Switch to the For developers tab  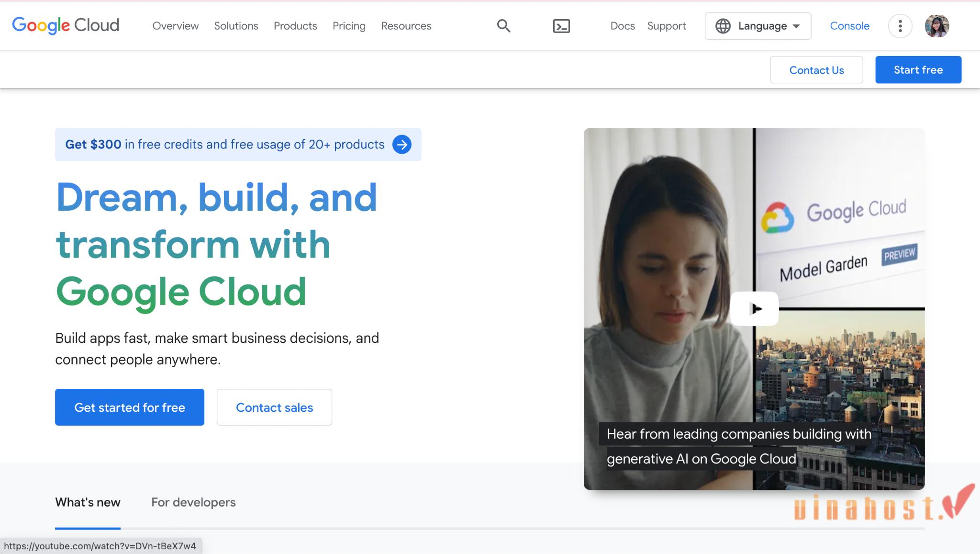(x=193, y=502)
